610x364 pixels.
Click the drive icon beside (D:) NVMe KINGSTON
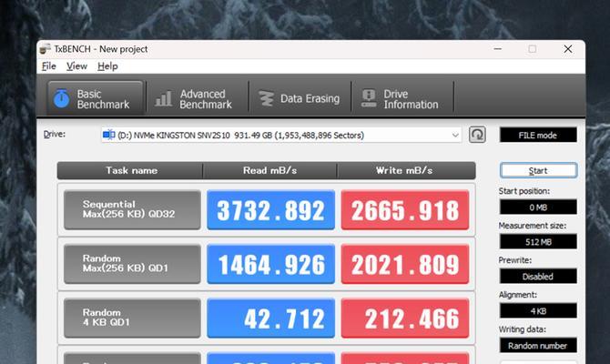point(108,135)
